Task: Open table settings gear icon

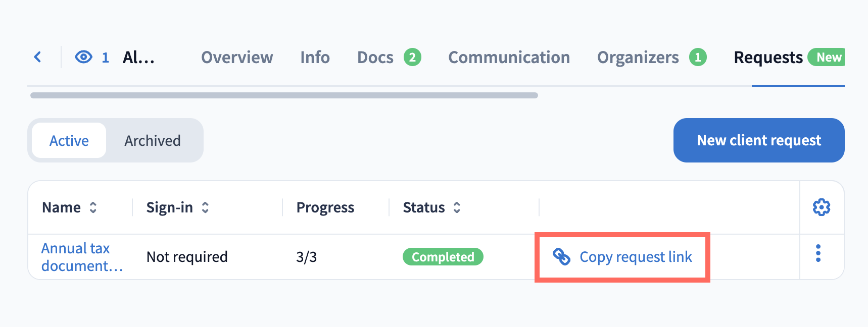Action: pos(821,207)
